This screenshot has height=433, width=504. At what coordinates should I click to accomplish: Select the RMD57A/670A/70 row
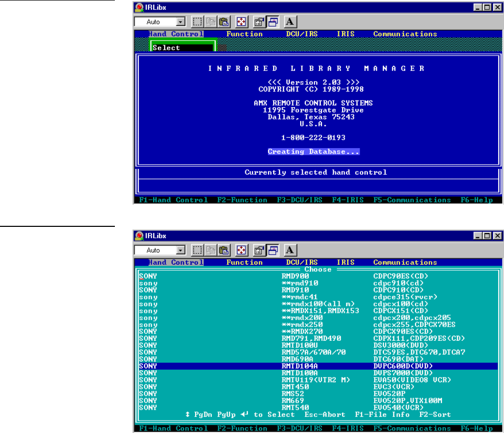pyautogui.click(x=318, y=352)
